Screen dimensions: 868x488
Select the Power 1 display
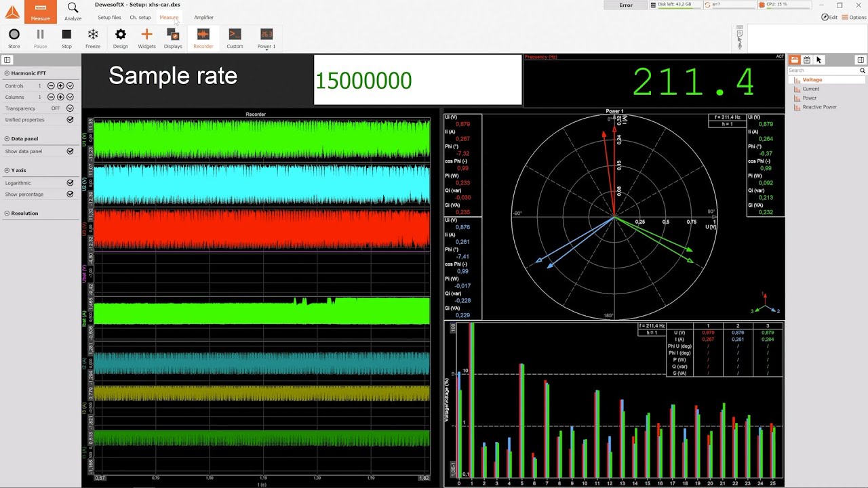pyautogui.click(x=267, y=38)
